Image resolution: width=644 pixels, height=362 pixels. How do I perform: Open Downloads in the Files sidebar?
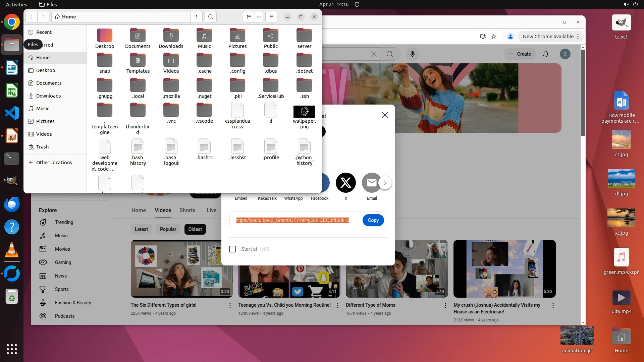coord(48,96)
